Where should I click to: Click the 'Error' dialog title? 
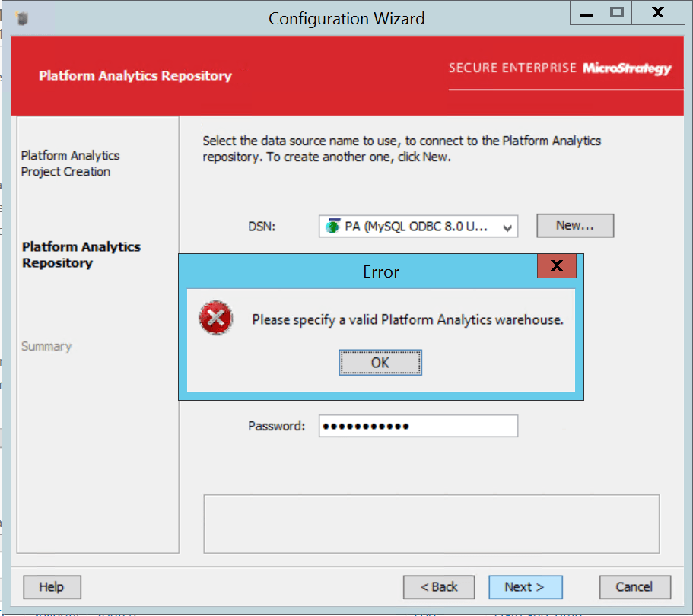(381, 272)
